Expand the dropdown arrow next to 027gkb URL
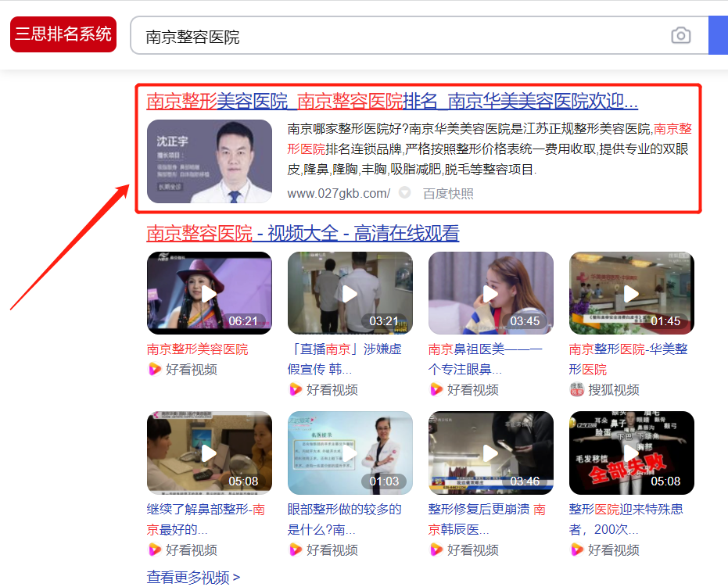The height and width of the screenshot is (587, 728). (x=405, y=192)
